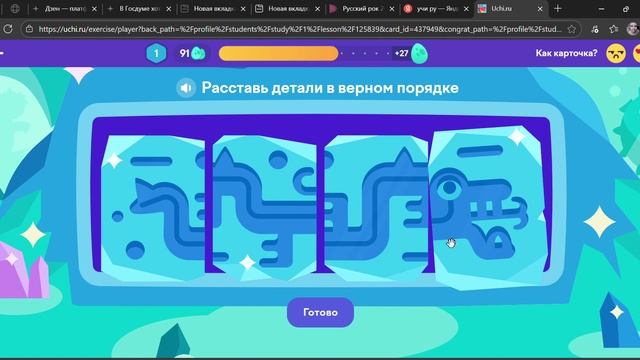Open the browser profile avatar

(633, 29)
